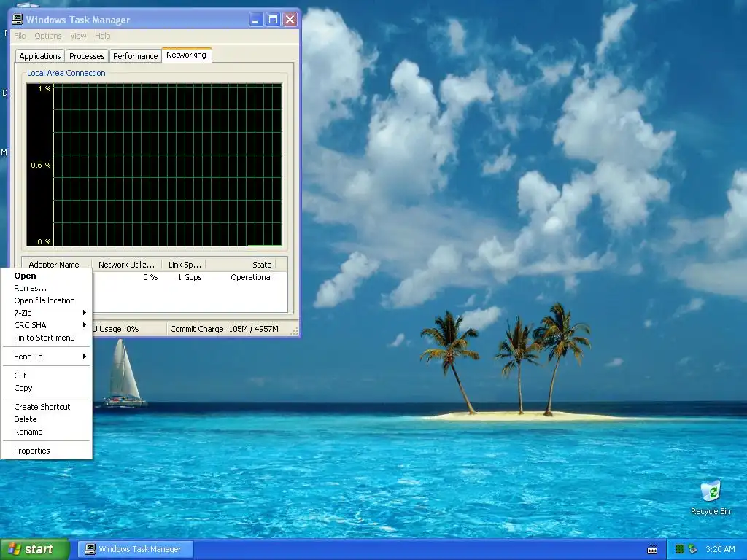Viewport: 747px width, 560px height.
Task: Click the Windows Task Manager taskbar button
Action: 136,549
